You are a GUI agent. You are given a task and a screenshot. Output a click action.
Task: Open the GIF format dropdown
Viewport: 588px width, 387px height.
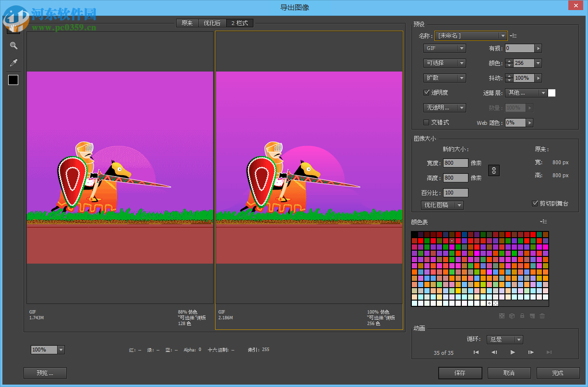tap(444, 48)
